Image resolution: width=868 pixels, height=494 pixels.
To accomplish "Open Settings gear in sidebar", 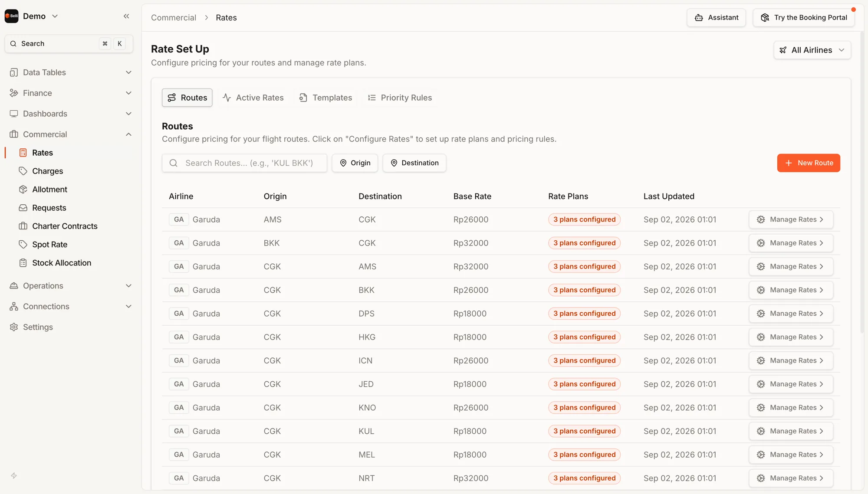I will (x=38, y=327).
